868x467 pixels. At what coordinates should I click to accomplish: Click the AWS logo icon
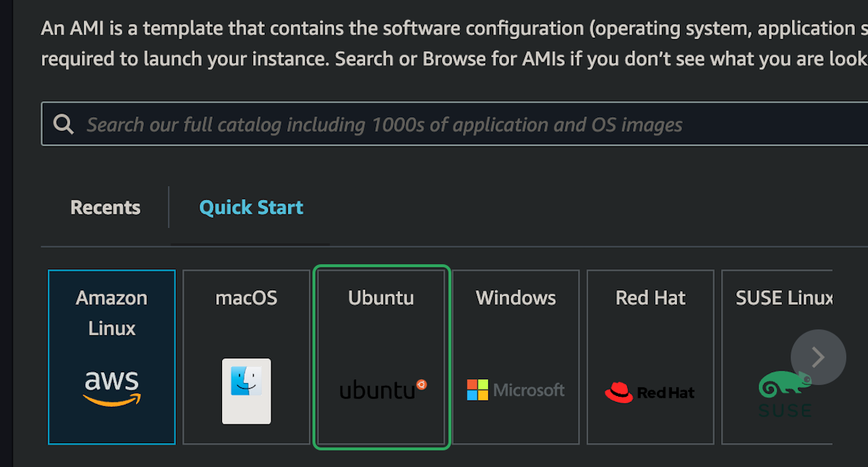(x=112, y=389)
